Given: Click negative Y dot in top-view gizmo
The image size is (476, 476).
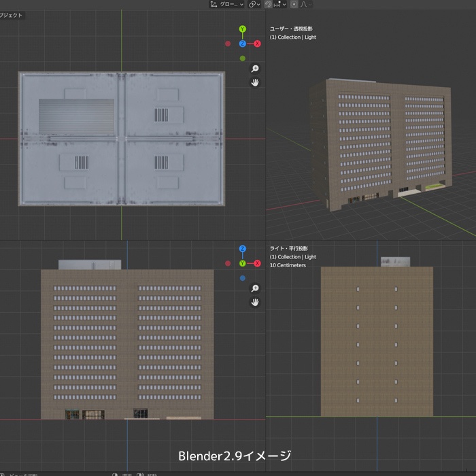Looking at the screenshot, I should click(x=243, y=58).
